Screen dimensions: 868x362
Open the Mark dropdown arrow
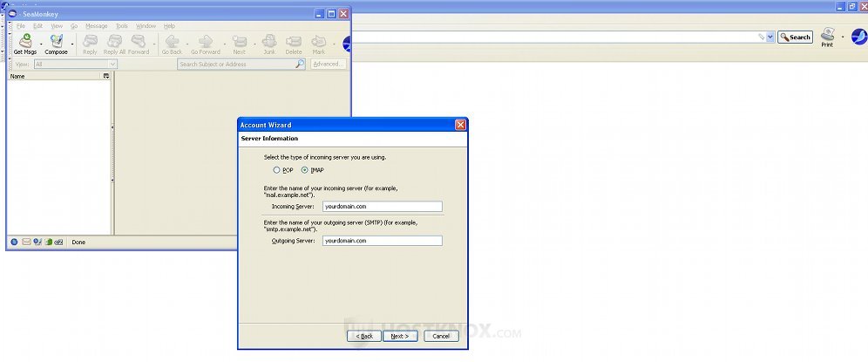pos(334,44)
